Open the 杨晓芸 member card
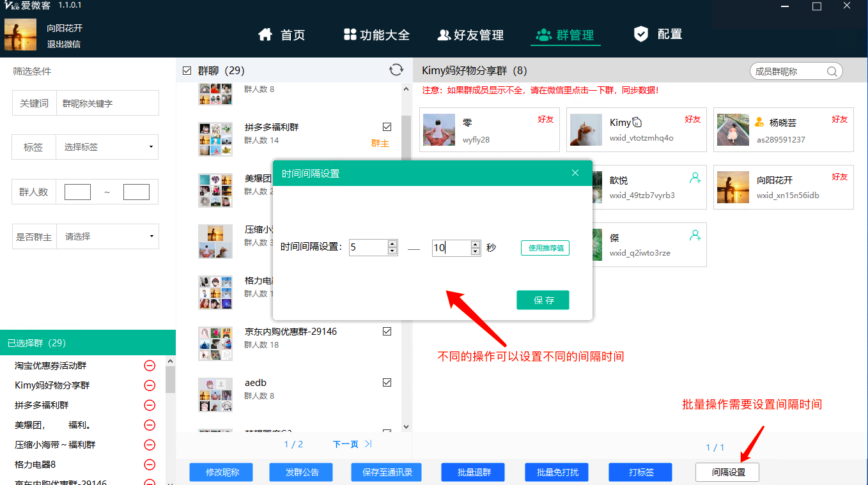Image resolution: width=868 pixels, height=485 pixels. click(x=784, y=130)
